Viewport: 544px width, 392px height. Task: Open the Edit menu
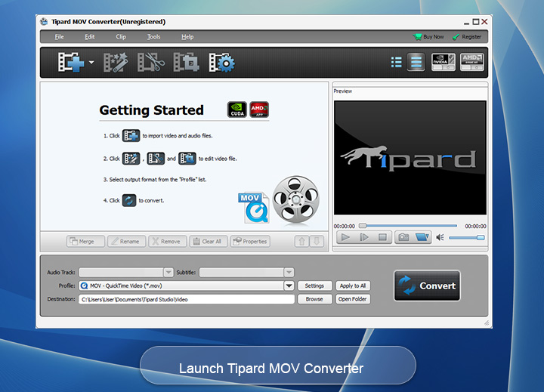(89, 37)
